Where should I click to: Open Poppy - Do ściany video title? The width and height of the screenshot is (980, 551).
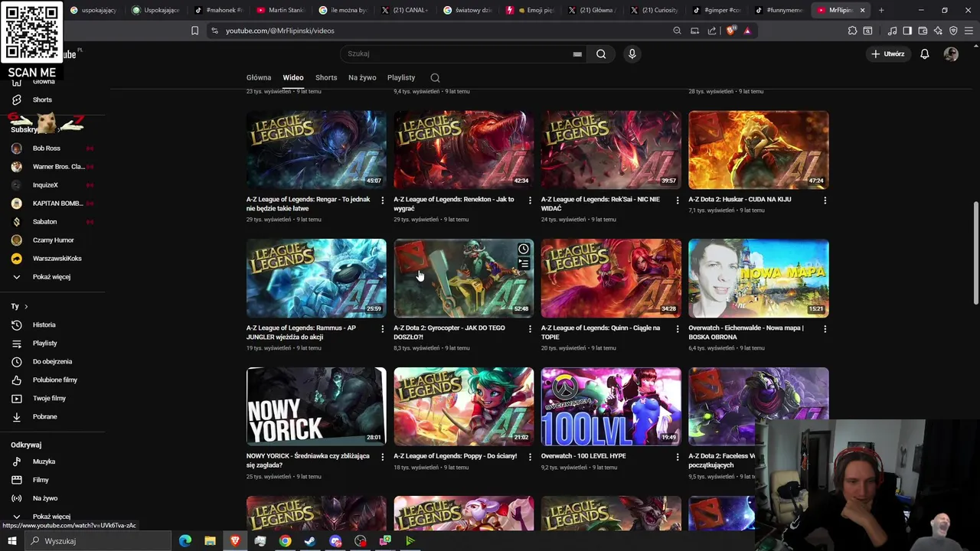click(x=455, y=456)
